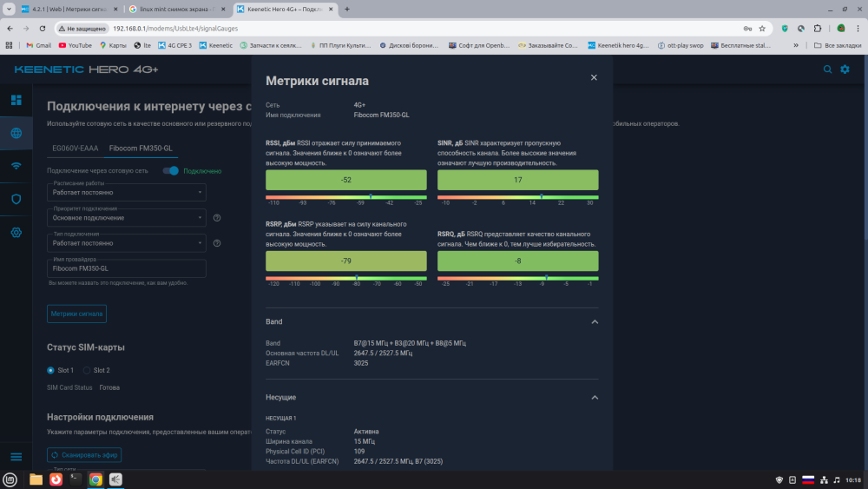Collapse the Несущие section
Screen dimensions: 868x489
point(595,397)
